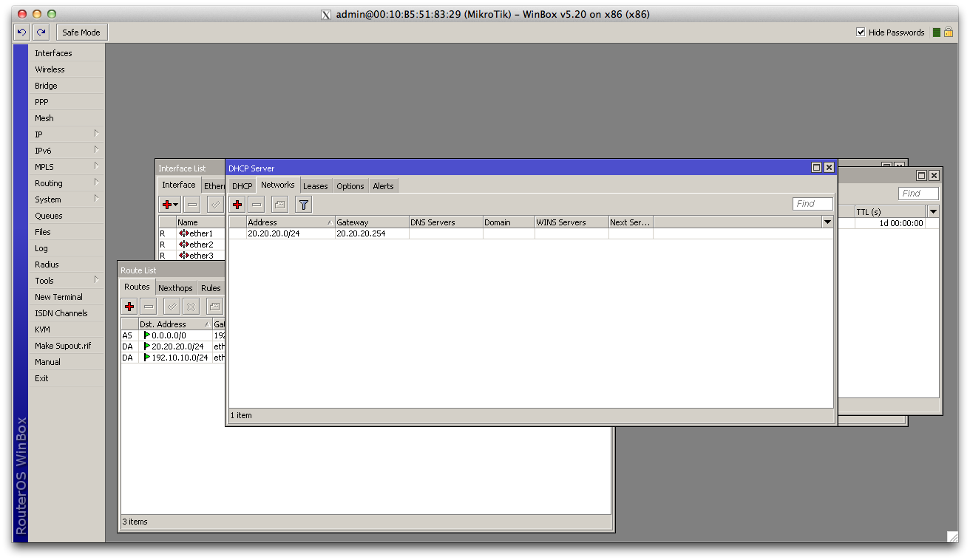Open the Nexthops tab in Route List
970x560 pixels.
(175, 288)
